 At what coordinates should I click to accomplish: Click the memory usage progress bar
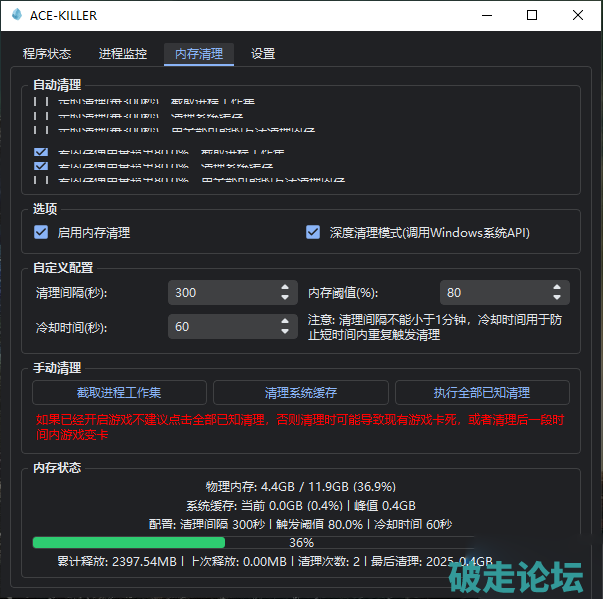300,542
